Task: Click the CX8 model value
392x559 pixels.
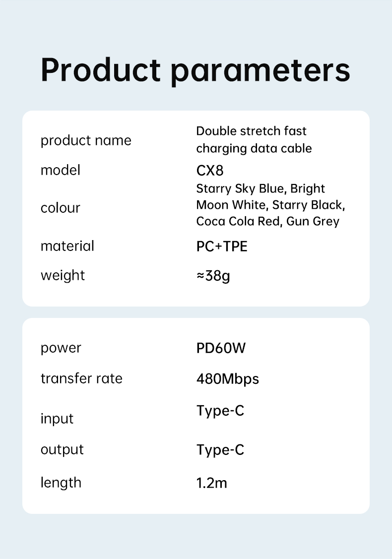Action: (x=210, y=171)
